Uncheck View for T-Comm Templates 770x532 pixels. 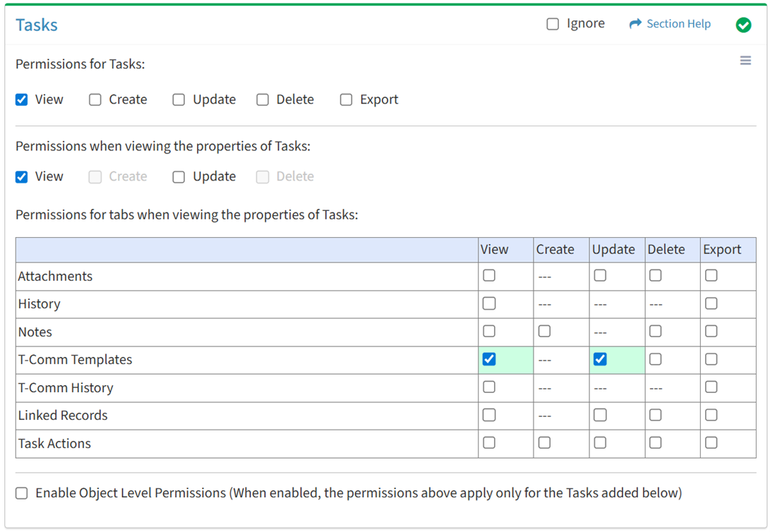tap(489, 359)
